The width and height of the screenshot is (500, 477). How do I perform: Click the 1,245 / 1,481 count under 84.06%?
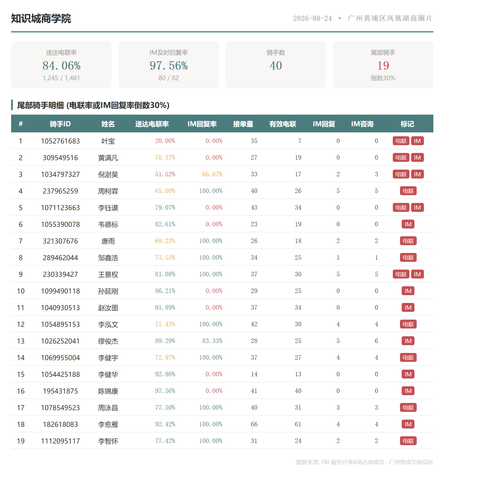pyautogui.click(x=61, y=78)
